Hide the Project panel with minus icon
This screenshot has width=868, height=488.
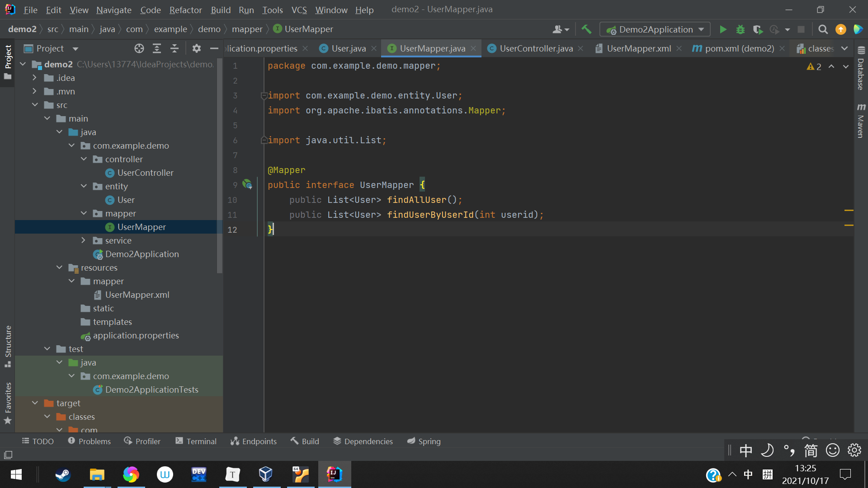pos(214,48)
